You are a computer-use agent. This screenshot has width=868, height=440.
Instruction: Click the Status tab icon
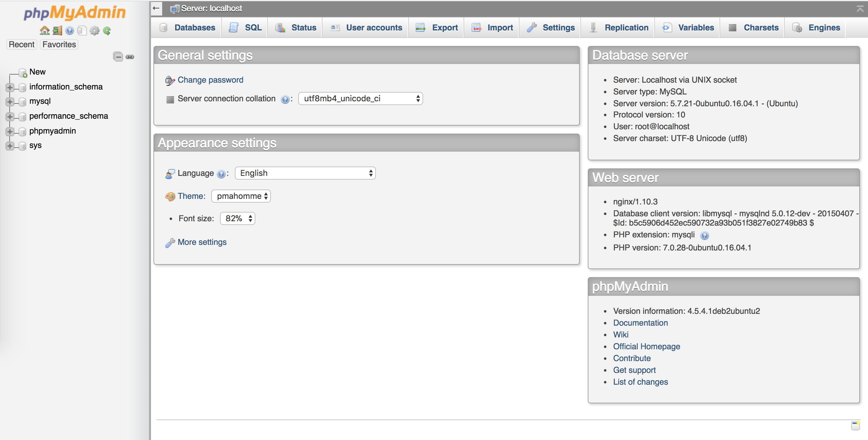click(279, 26)
